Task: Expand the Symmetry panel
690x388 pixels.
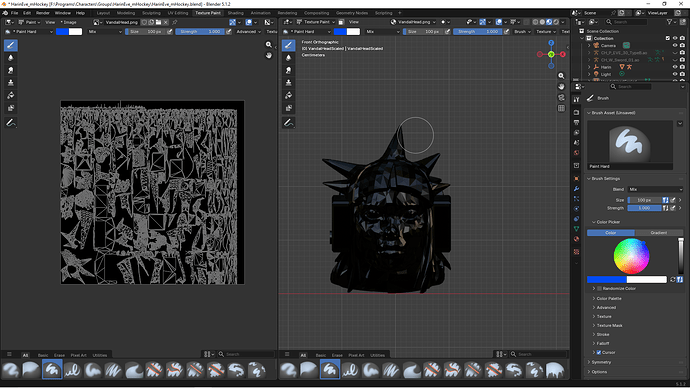Action: click(x=601, y=362)
